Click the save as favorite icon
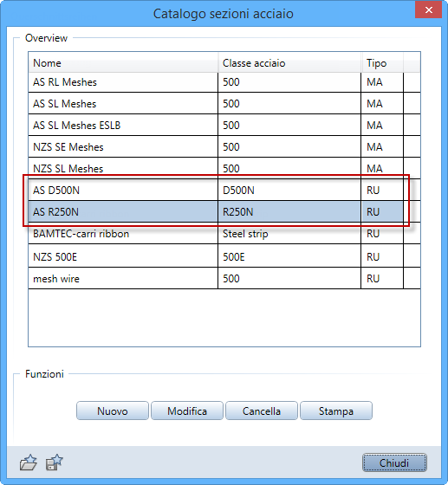The height and width of the screenshot is (485, 448). [x=55, y=462]
